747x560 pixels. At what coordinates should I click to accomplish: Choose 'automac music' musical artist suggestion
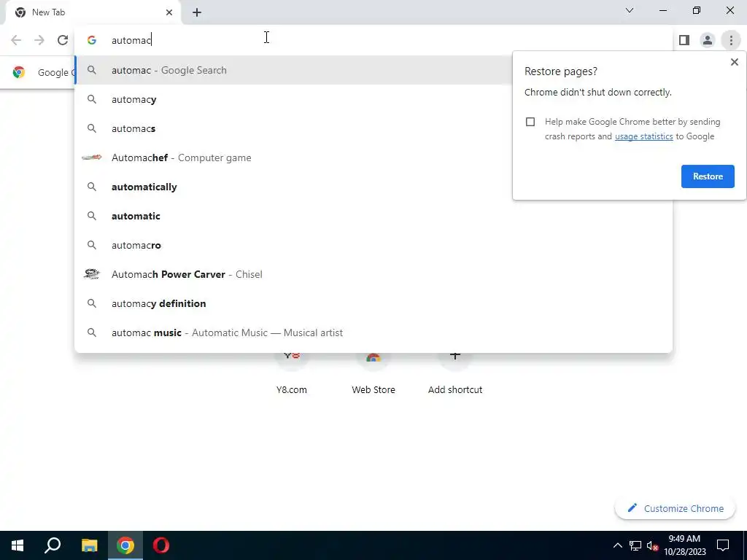pyautogui.click(x=373, y=332)
